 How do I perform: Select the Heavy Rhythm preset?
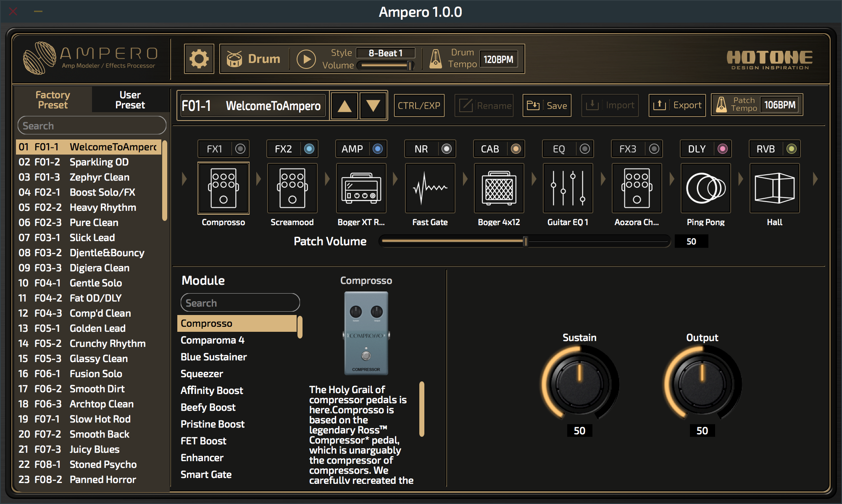click(103, 207)
